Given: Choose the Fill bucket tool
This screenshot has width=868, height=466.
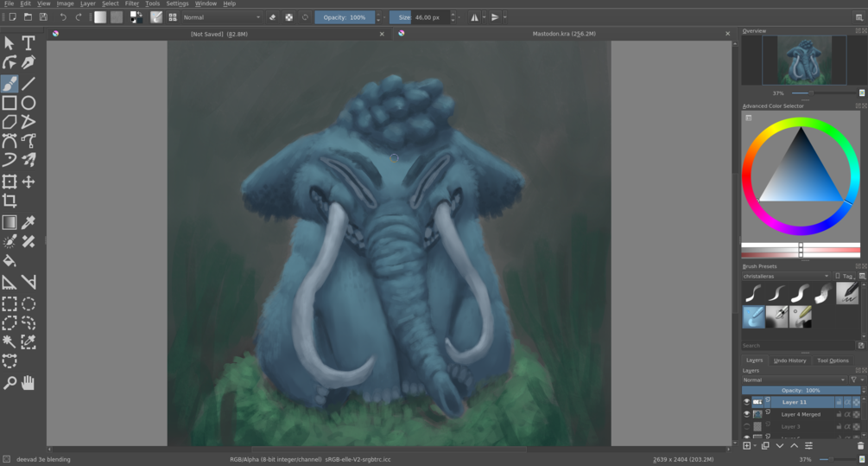Looking at the screenshot, I should click(10, 260).
